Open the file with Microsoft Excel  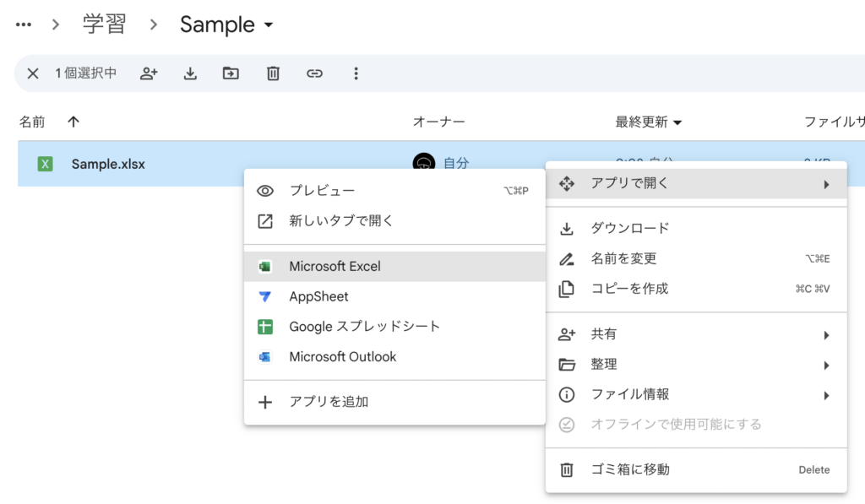394,266
